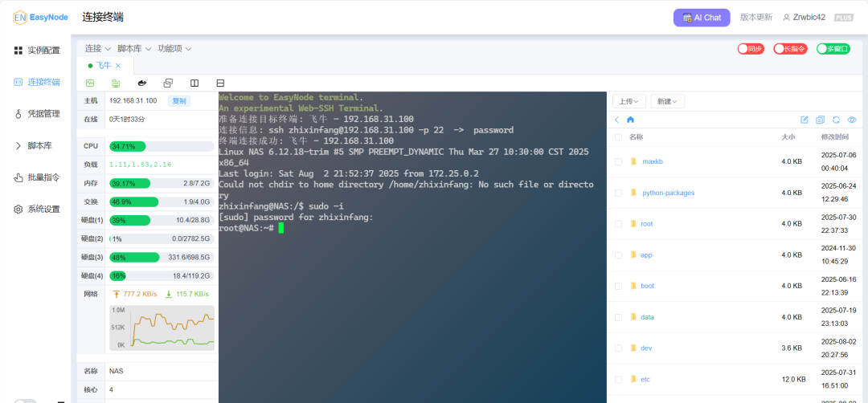Open the Zrwbic42 user menu
Image resolution: width=868 pixels, height=403 pixels.
click(804, 17)
